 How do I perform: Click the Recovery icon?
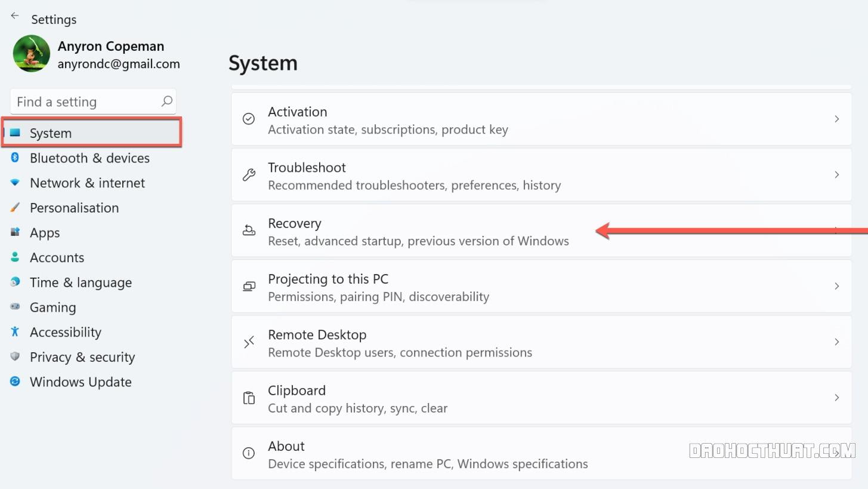point(249,230)
